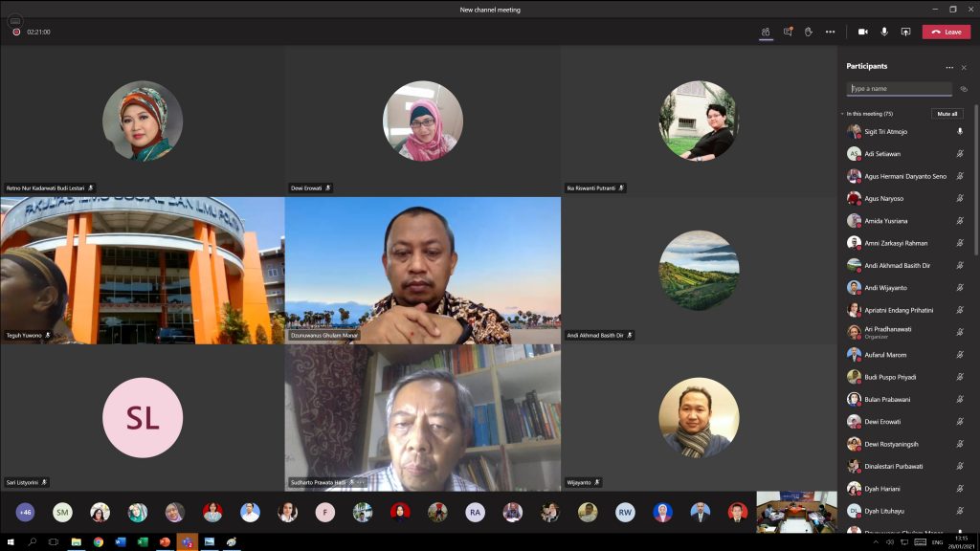Click the Teams icon in the taskbar

click(x=187, y=541)
